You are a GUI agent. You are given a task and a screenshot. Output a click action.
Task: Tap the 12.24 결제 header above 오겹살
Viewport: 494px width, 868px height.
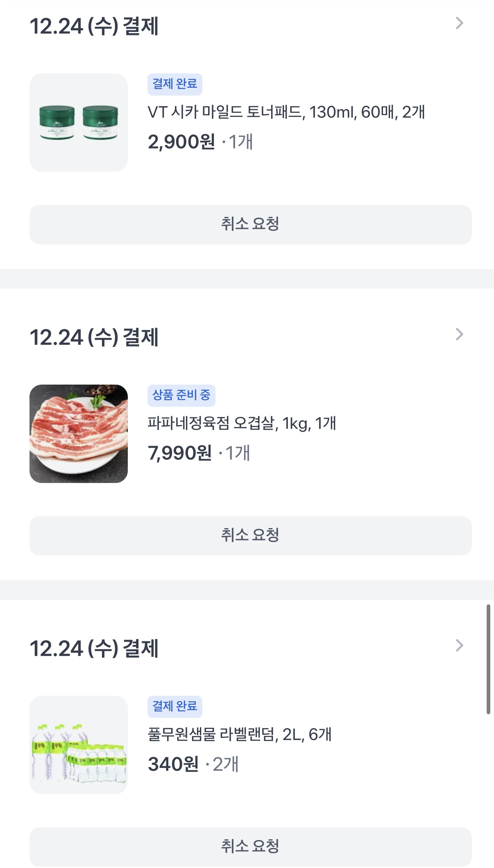94,337
